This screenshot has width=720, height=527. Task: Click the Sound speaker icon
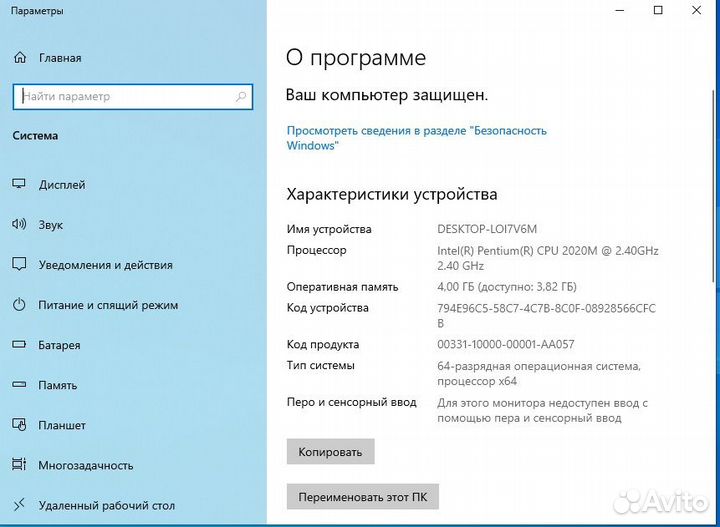[x=19, y=224]
